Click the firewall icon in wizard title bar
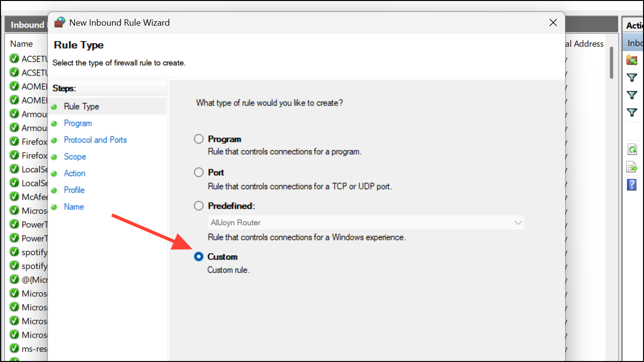644x362 pixels. click(60, 22)
